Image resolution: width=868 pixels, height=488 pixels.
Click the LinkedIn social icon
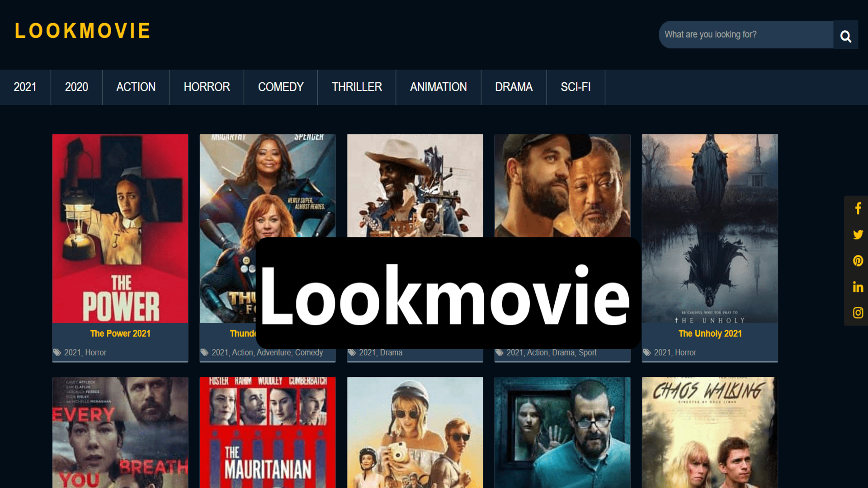[857, 286]
